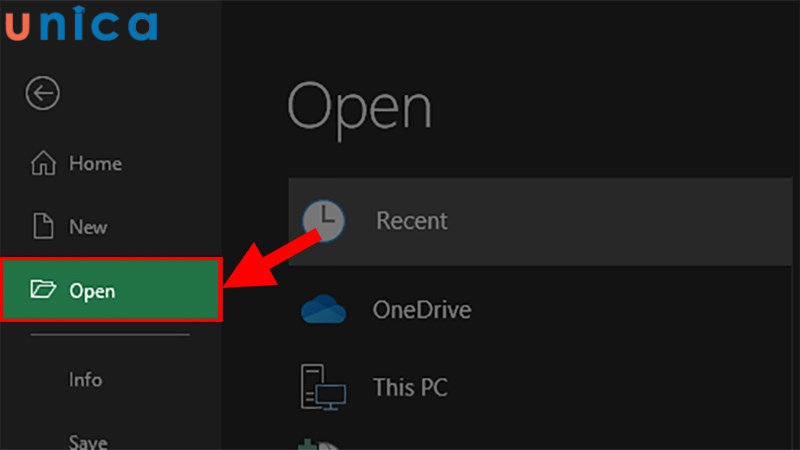The height and width of the screenshot is (450, 800).
Task: Click the large Open page heading
Action: point(359,106)
